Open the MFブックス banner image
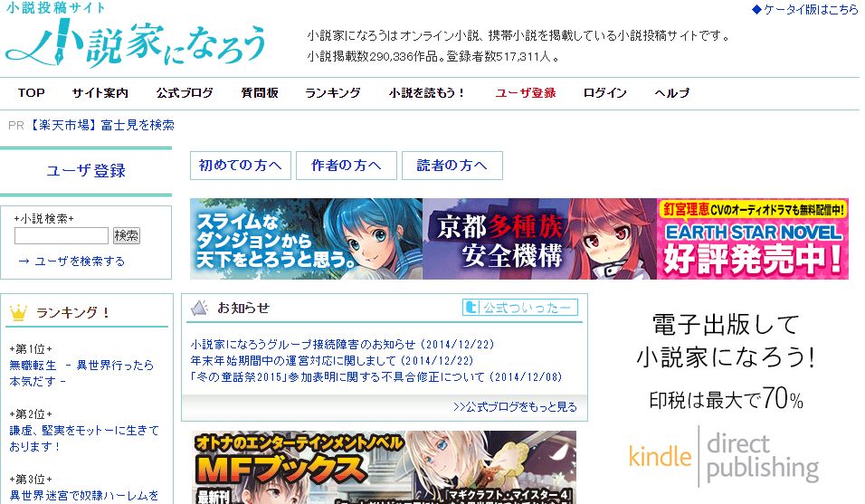This screenshot has height=504, width=865. click(385, 467)
